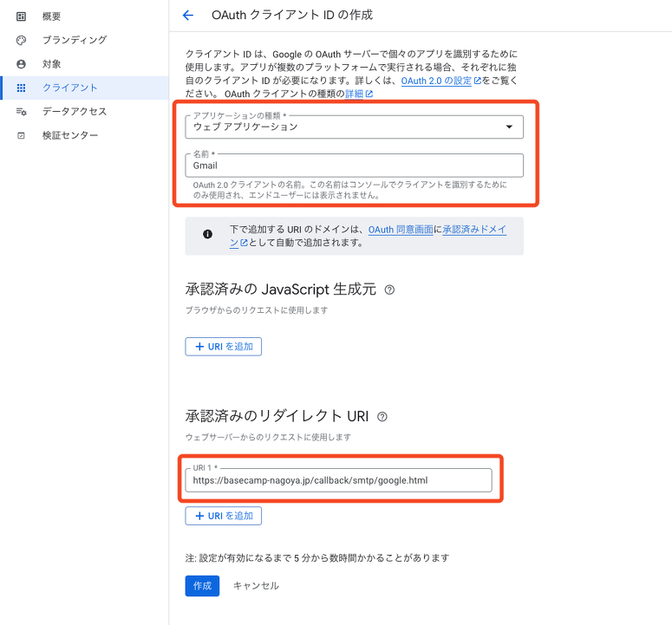Click the 概要 overview icon in sidebar
This screenshot has height=625, width=672.
coord(22,16)
